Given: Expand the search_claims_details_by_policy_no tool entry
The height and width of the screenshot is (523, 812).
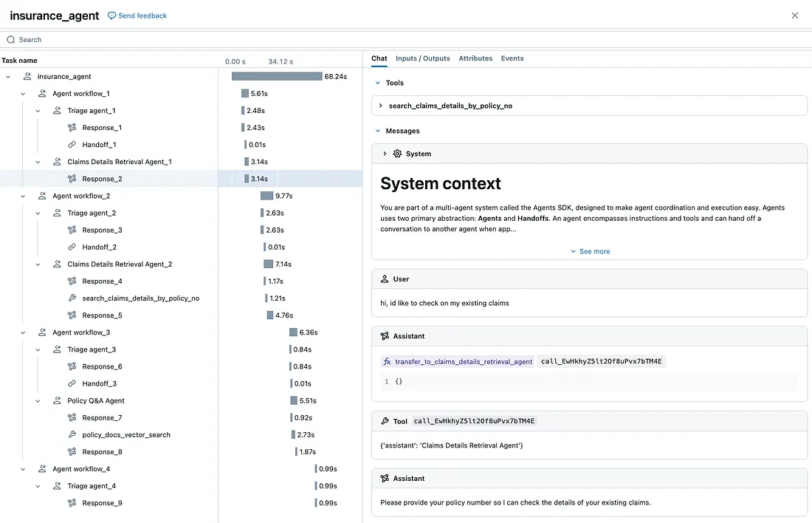Looking at the screenshot, I should point(381,106).
